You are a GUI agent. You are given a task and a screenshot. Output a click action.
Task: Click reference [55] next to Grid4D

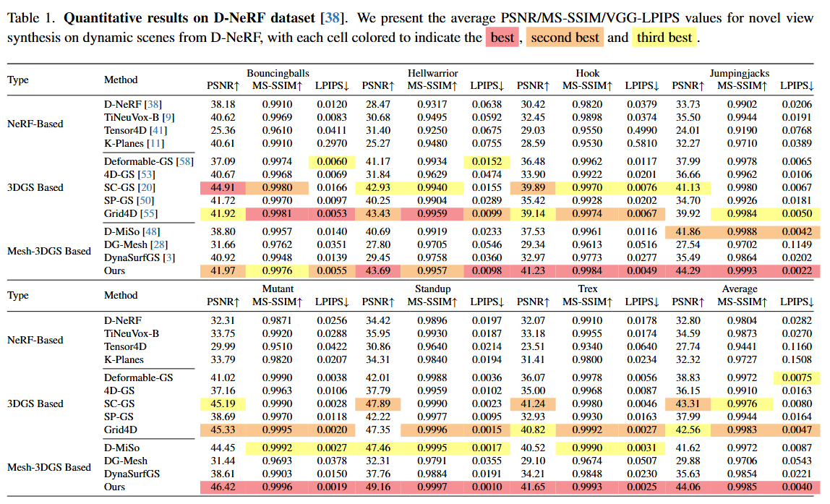(150, 213)
